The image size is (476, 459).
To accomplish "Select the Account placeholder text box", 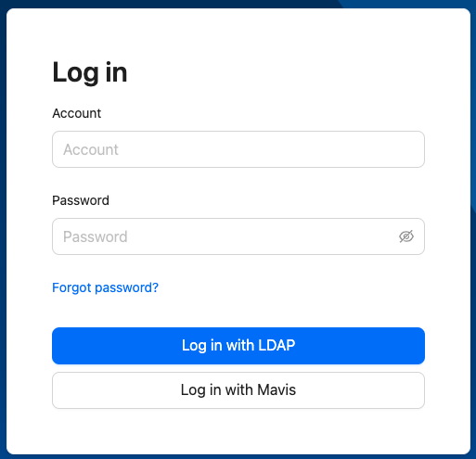I will tap(238, 149).
